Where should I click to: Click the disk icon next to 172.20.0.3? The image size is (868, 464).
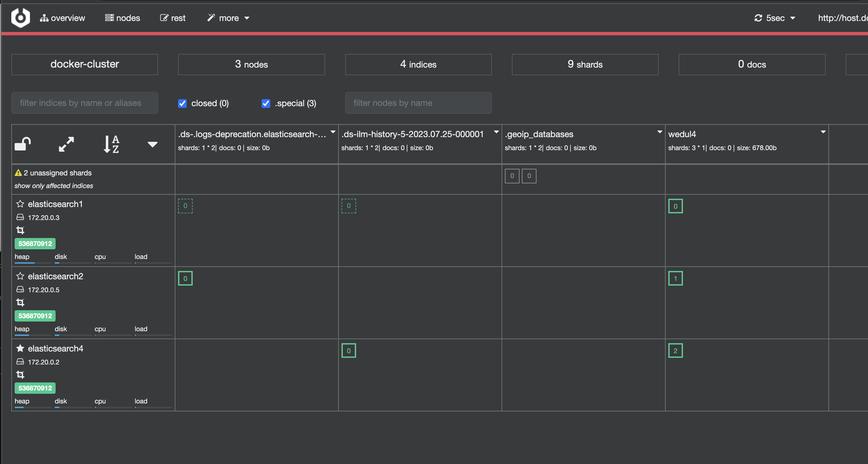[20, 217]
